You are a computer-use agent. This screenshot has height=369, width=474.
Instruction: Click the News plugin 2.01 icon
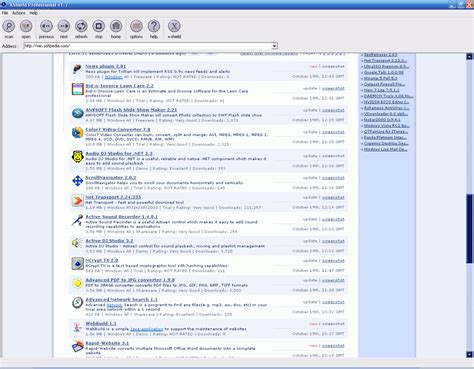coord(77,69)
